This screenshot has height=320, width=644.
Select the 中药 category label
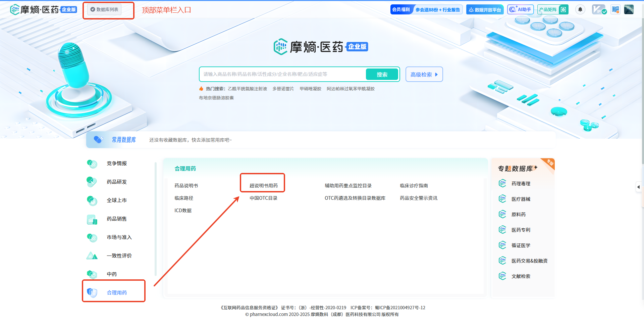tap(112, 274)
